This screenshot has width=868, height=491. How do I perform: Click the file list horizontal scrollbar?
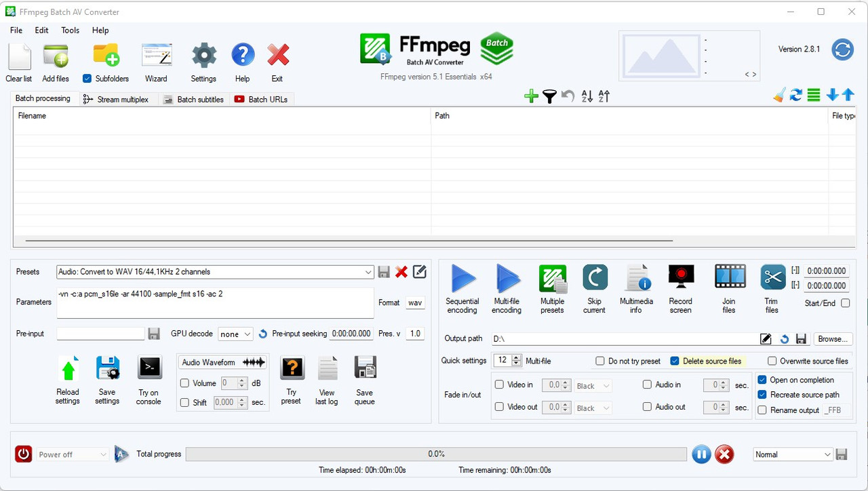pos(349,240)
